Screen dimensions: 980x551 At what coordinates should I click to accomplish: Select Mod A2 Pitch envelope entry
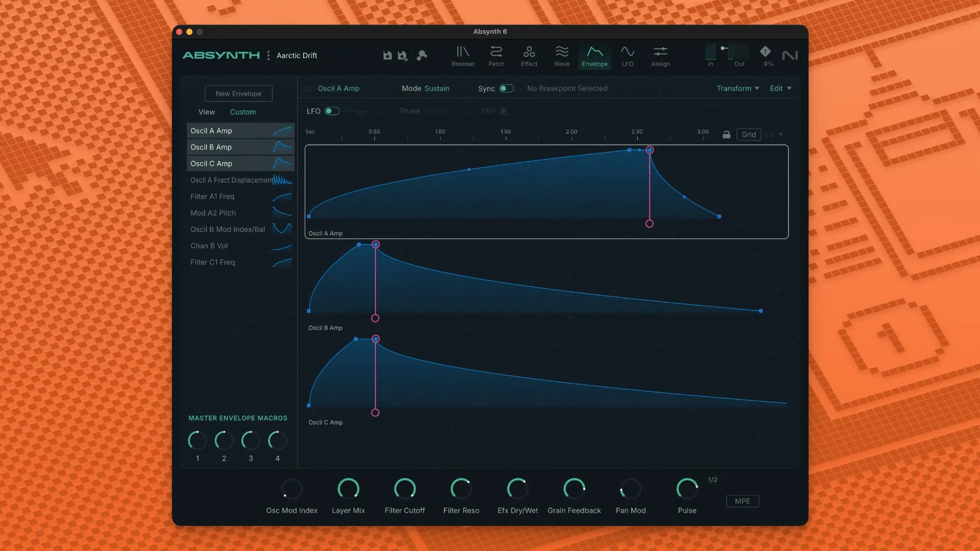click(x=240, y=213)
